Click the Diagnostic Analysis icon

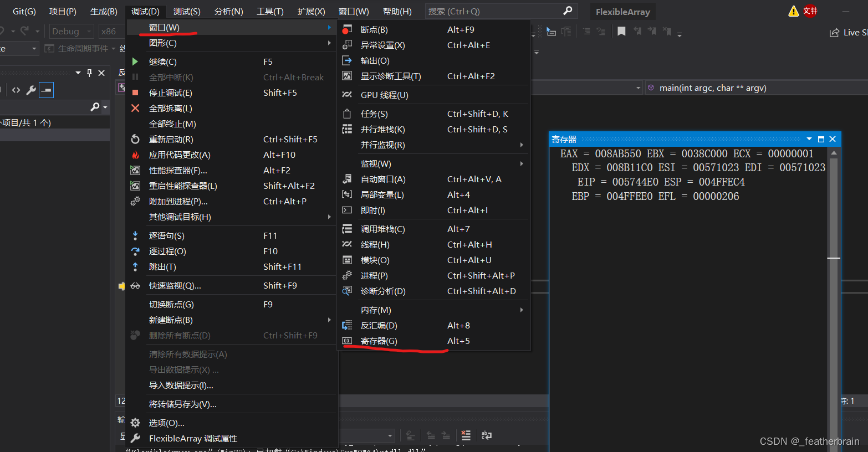coord(347,291)
